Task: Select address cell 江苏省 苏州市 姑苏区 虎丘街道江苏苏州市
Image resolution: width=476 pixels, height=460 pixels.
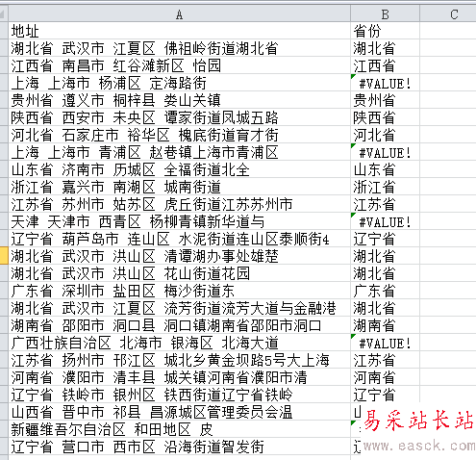Action: coord(179,204)
